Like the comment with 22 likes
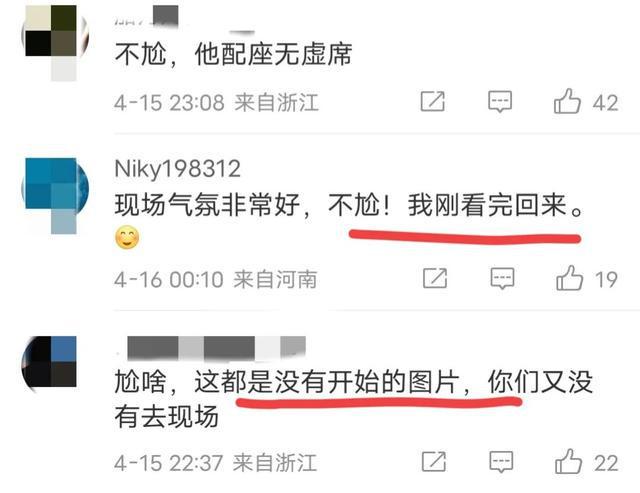Screen dimensions: 640x493 pyautogui.click(x=568, y=462)
